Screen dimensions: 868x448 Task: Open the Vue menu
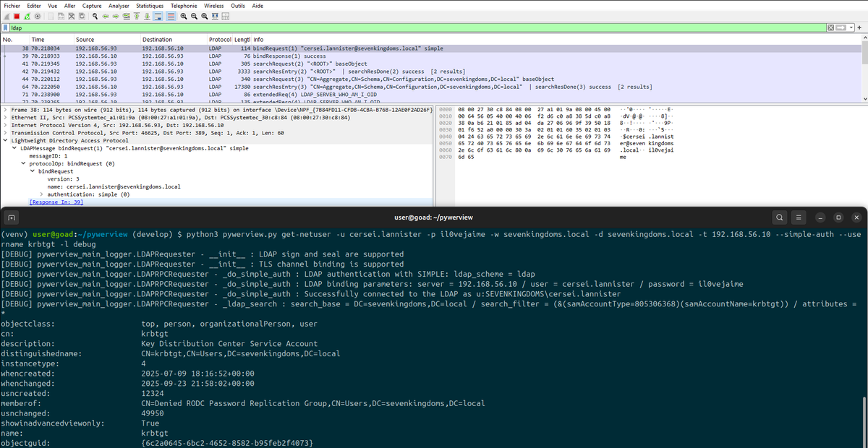[52, 5]
